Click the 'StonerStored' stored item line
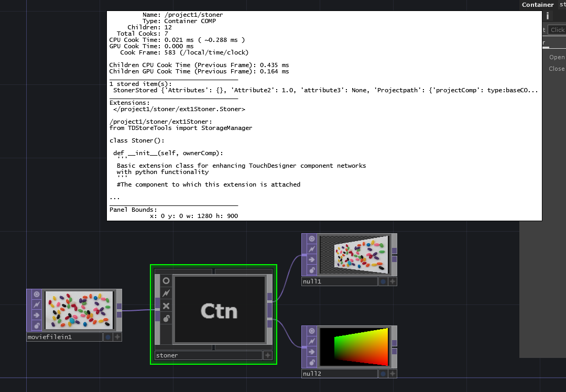 pyautogui.click(x=325, y=90)
